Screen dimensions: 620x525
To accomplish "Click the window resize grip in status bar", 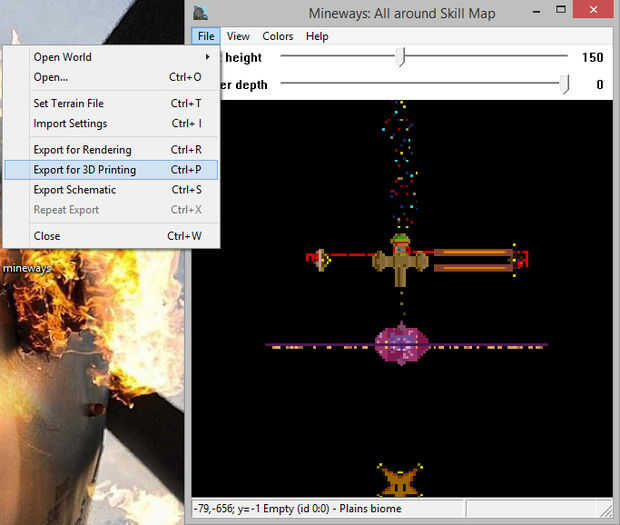I will click(x=606, y=511).
